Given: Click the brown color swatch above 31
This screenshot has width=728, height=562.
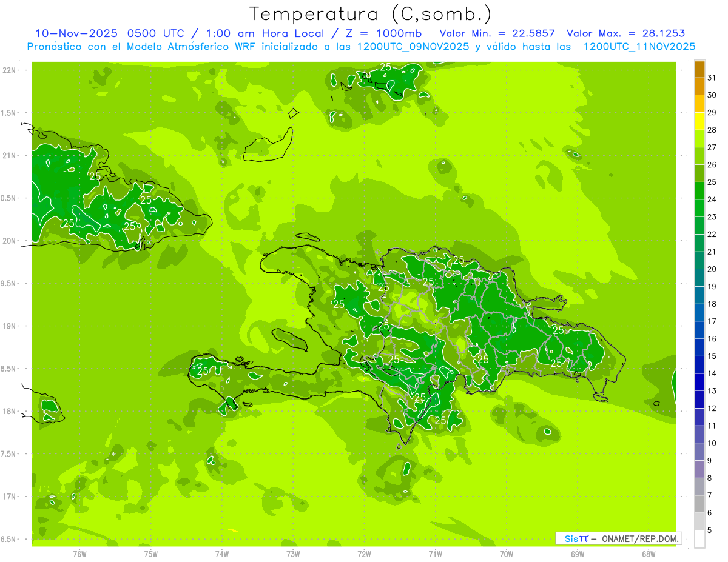Looking at the screenshot, I should click(x=699, y=69).
